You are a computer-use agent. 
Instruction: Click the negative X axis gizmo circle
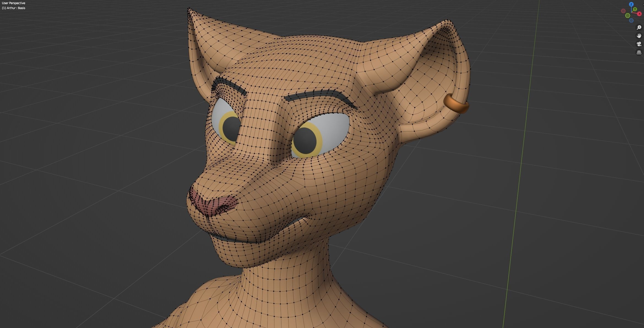pos(623,11)
